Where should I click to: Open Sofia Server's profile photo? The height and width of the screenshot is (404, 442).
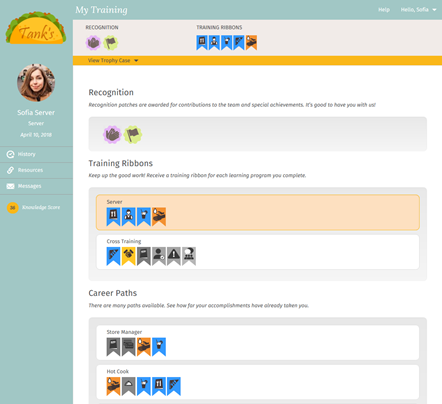[36, 83]
